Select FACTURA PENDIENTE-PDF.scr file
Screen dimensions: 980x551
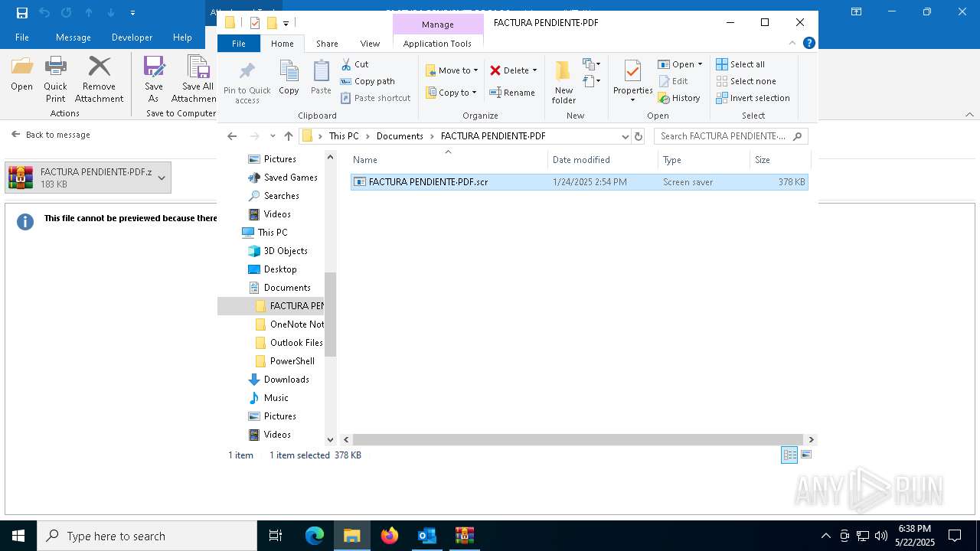click(x=580, y=182)
